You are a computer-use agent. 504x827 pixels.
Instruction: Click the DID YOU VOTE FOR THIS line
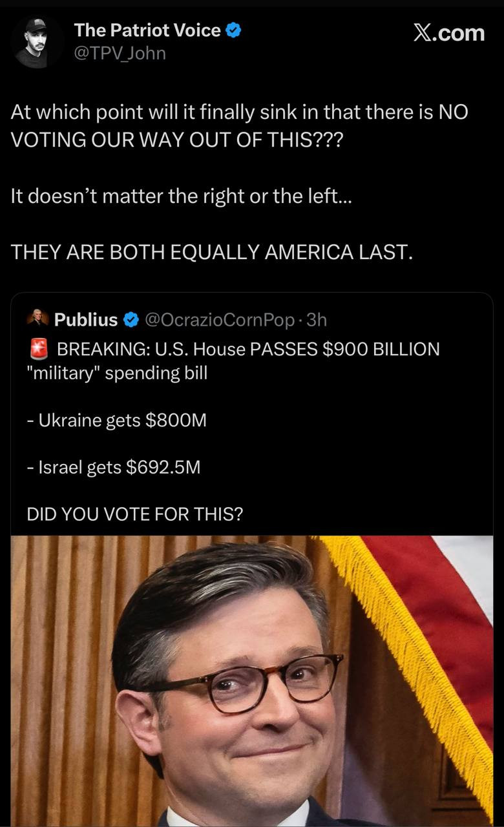(135, 514)
